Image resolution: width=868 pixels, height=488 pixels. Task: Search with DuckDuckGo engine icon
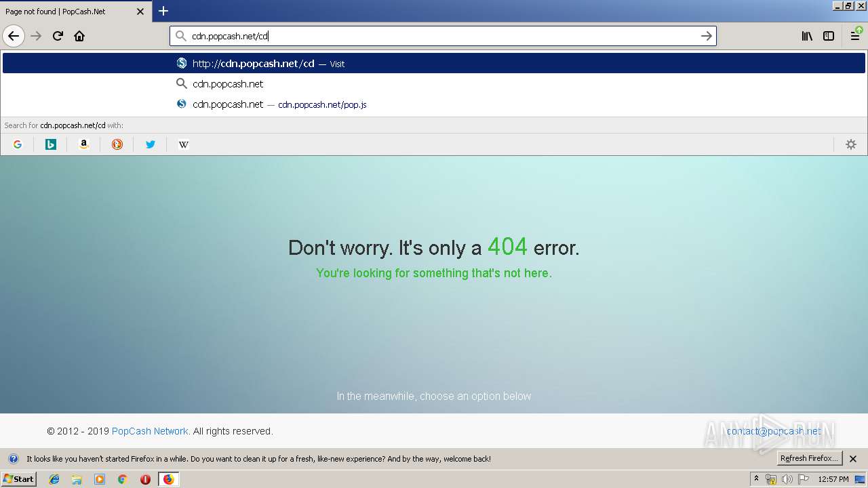point(117,144)
